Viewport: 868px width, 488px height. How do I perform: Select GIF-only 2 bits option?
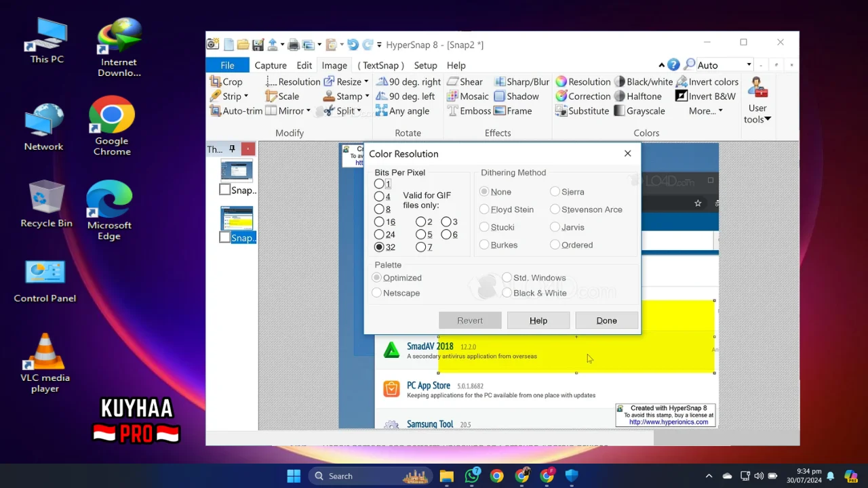pyautogui.click(x=420, y=222)
